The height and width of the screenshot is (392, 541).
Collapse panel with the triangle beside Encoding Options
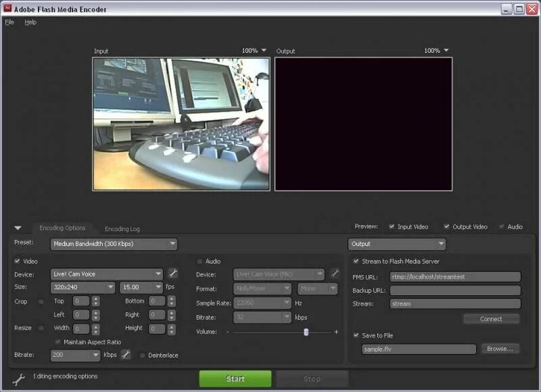[x=18, y=228]
